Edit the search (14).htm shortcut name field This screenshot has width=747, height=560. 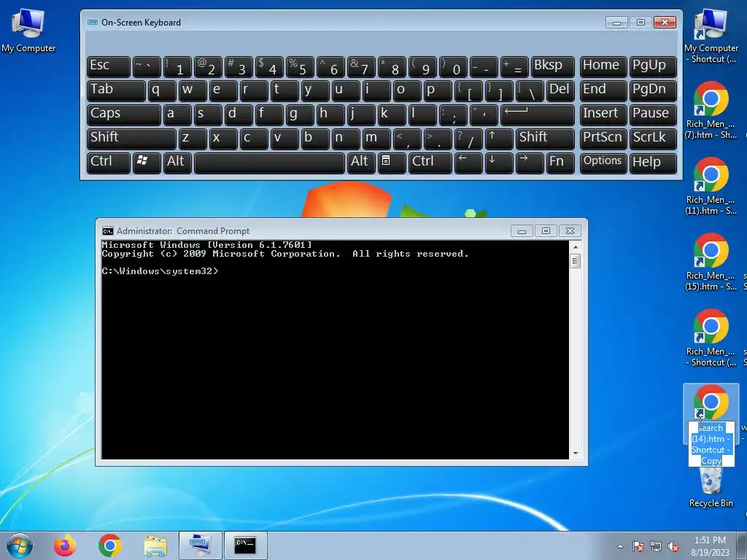[711, 444]
